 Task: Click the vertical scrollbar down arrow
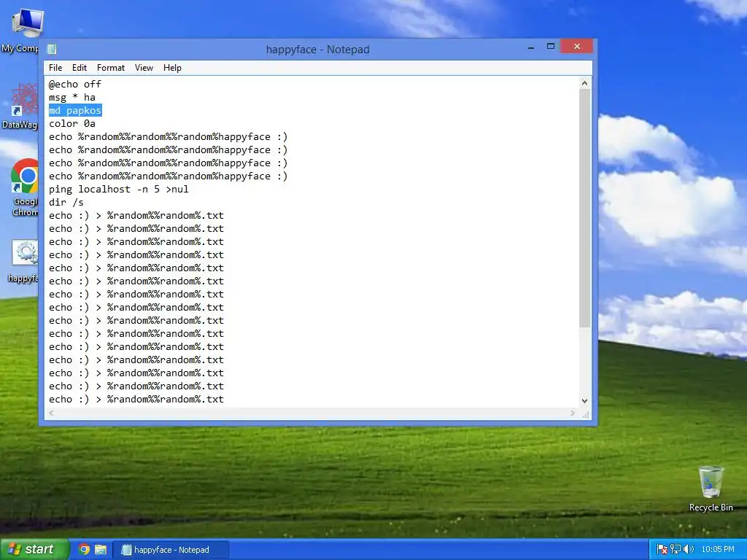[585, 401]
